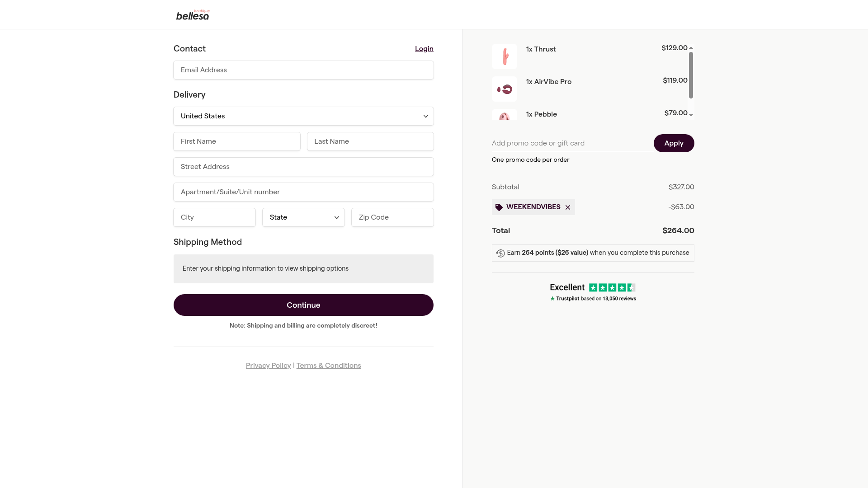Click the reward points coin icon

tap(500, 253)
